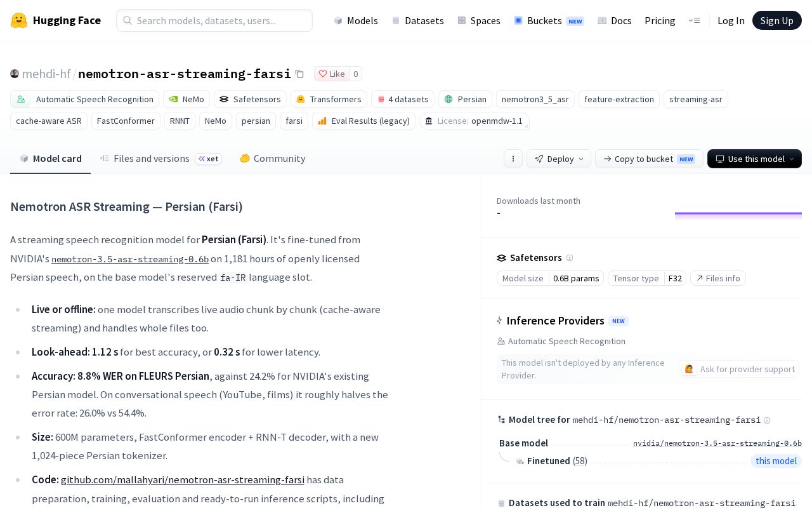Click the Persian language tag
812x508 pixels.
[465, 99]
